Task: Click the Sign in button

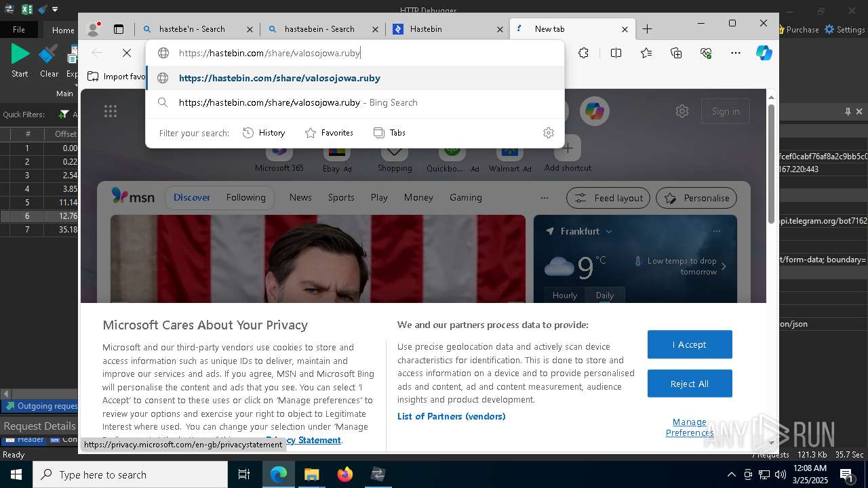Action: [726, 111]
